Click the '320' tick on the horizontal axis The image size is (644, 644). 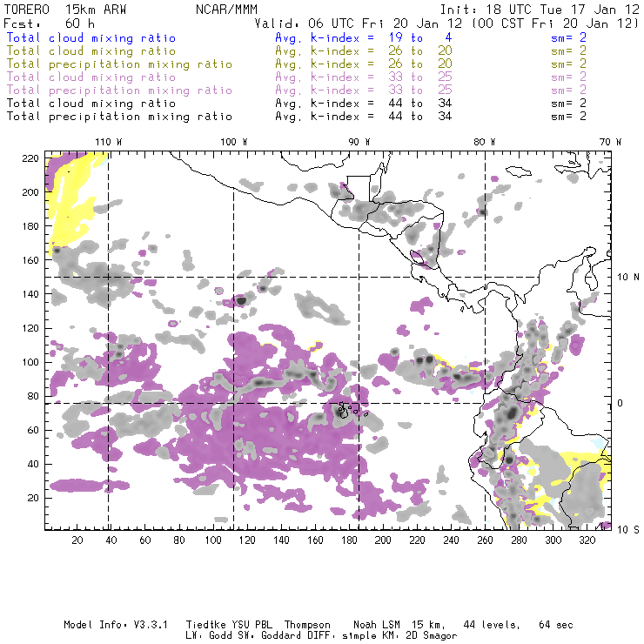587,540
